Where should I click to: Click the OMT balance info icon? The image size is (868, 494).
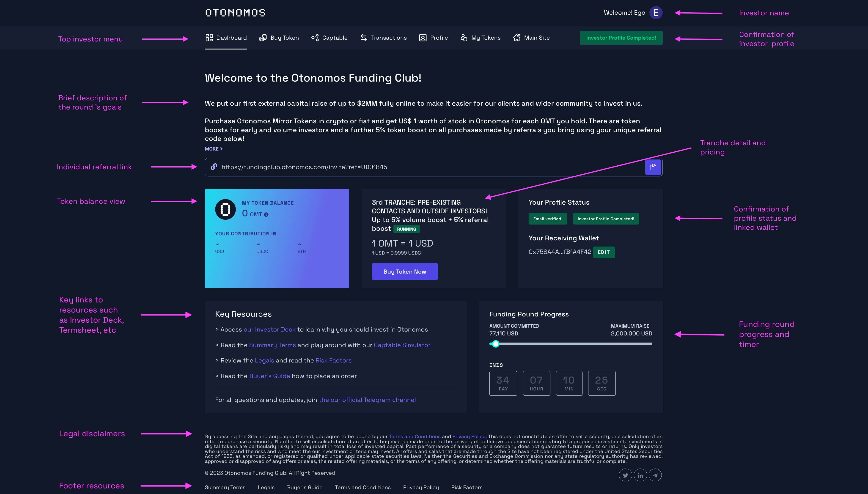[x=266, y=214]
